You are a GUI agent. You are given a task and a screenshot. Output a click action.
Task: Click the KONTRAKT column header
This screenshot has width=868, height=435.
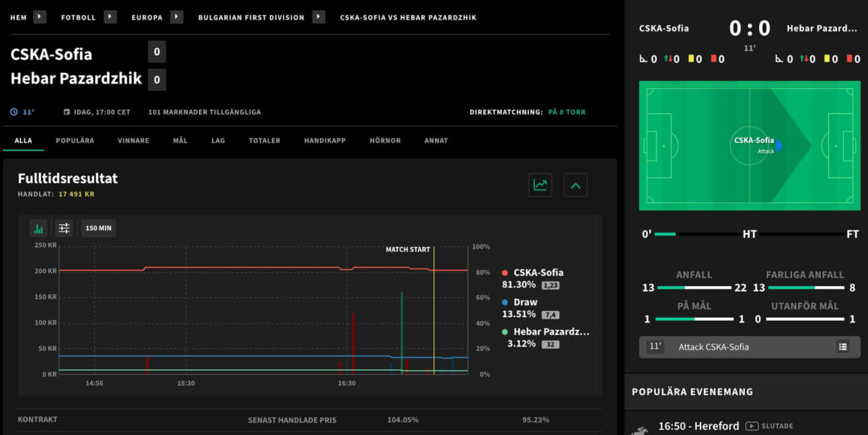(38, 420)
